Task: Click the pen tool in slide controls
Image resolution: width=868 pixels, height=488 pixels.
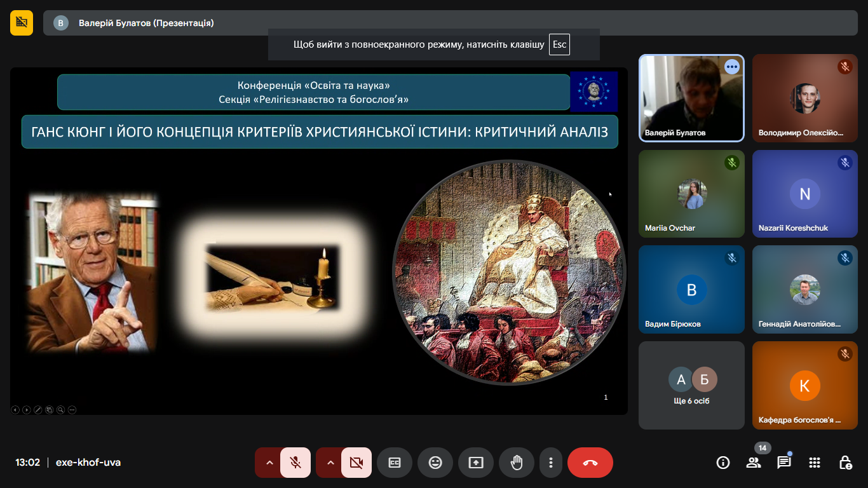Action: point(38,410)
